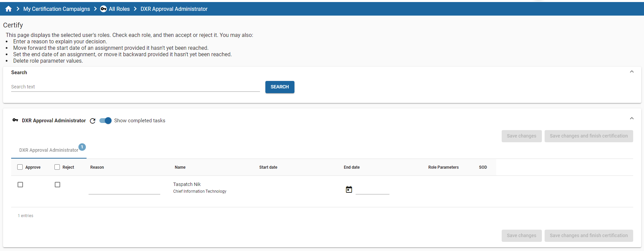Go to My Certification Campaigns breadcrumb
This screenshot has height=251, width=644.
pyautogui.click(x=56, y=9)
